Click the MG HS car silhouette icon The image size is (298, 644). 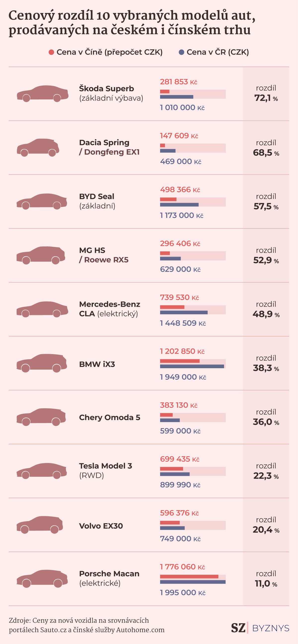point(41,255)
